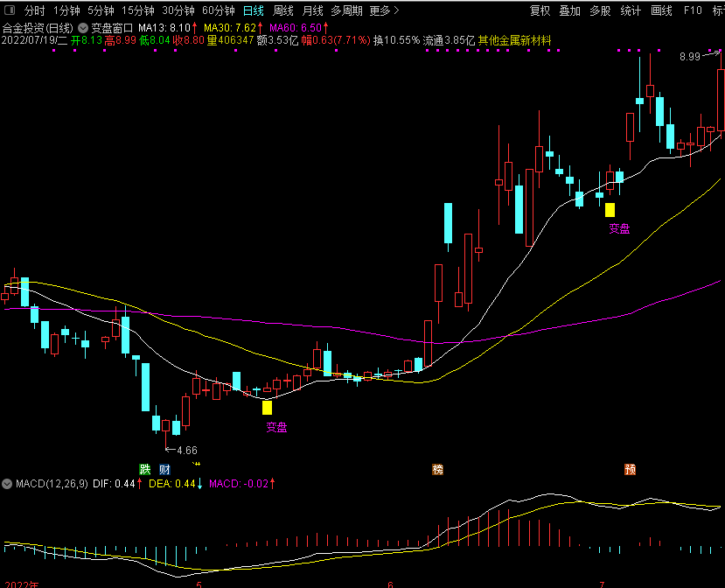Click the green 跌 event marker icon

pos(145,470)
